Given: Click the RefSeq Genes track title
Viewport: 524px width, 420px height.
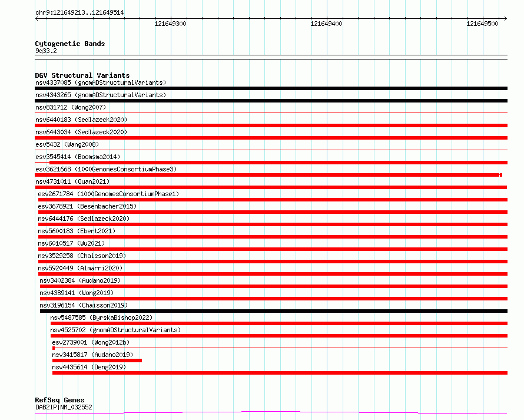Looking at the screenshot, I should [x=59, y=400].
